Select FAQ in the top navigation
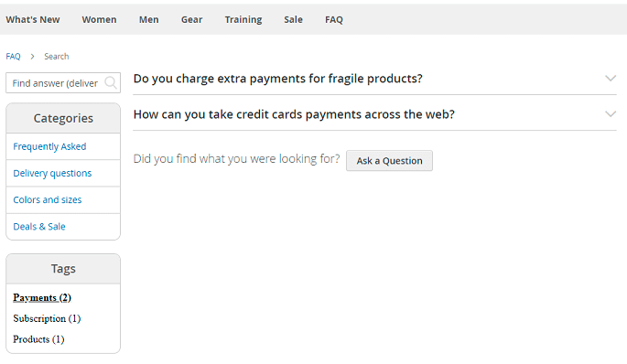Image resolution: width=627 pixels, height=364 pixels. pyautogui.click(x=334, y=19)
